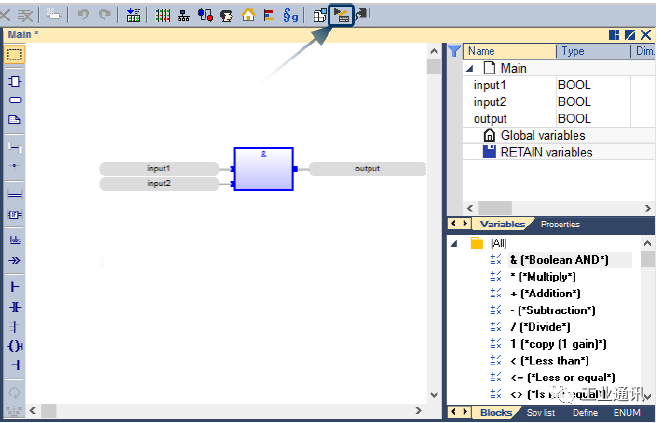
Task: Click the canvas vertical scrollbar up arrow
Action: point(434,51)
